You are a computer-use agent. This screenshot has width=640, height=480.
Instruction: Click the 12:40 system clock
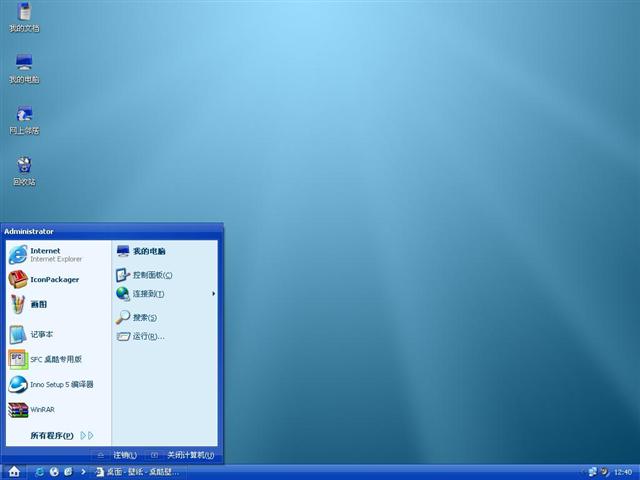pos(623,472)
